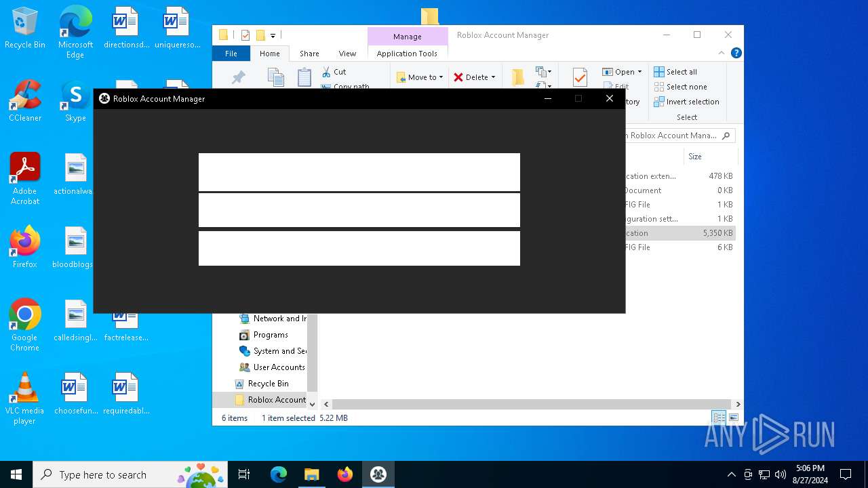
Task: Click the Copy icon in Explorer ribbon
Action: (275, 77)
